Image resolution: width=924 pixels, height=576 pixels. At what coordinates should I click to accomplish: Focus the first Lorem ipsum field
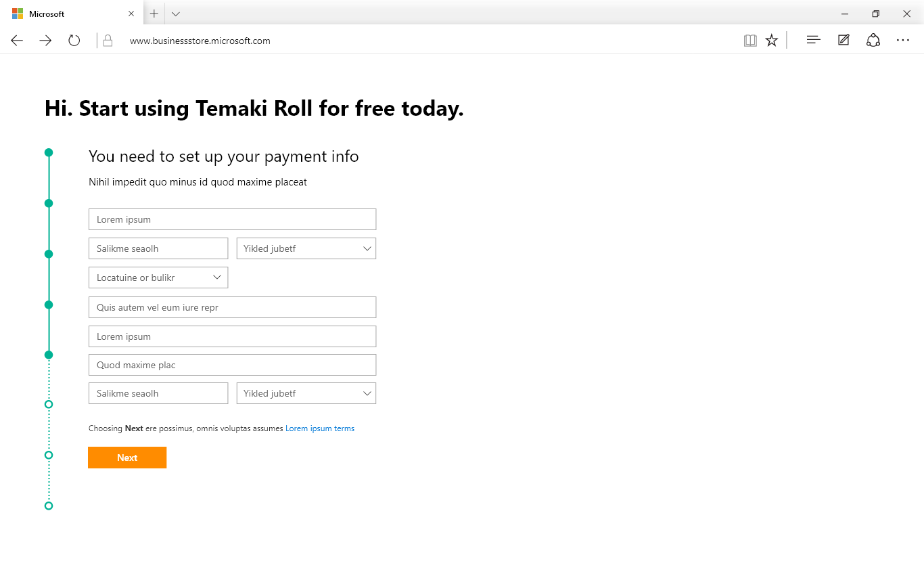(232, 219)
